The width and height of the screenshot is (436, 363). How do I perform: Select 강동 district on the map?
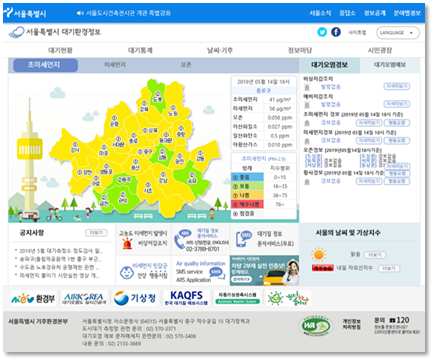pyautogui.click(x=200, y=156)
